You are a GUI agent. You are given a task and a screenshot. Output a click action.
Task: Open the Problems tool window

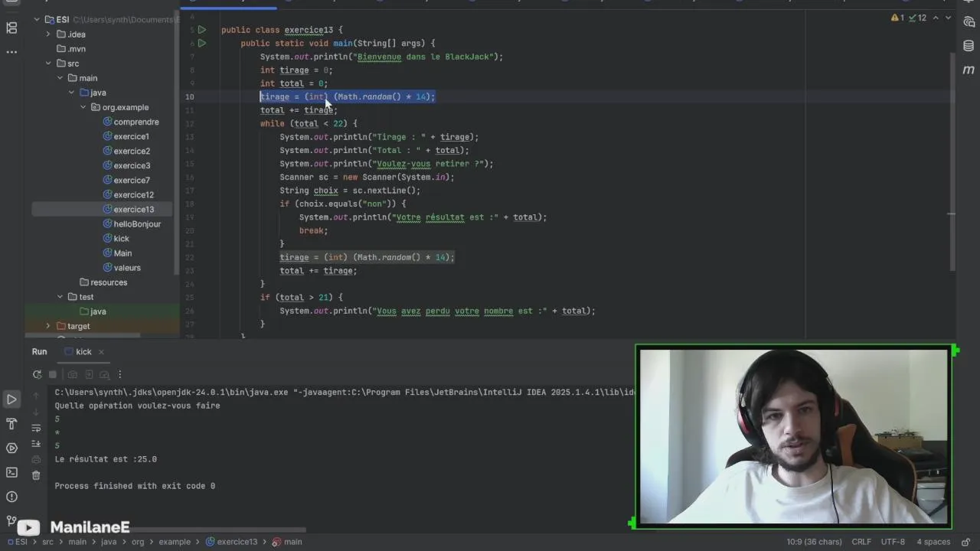tap(11, 497)
